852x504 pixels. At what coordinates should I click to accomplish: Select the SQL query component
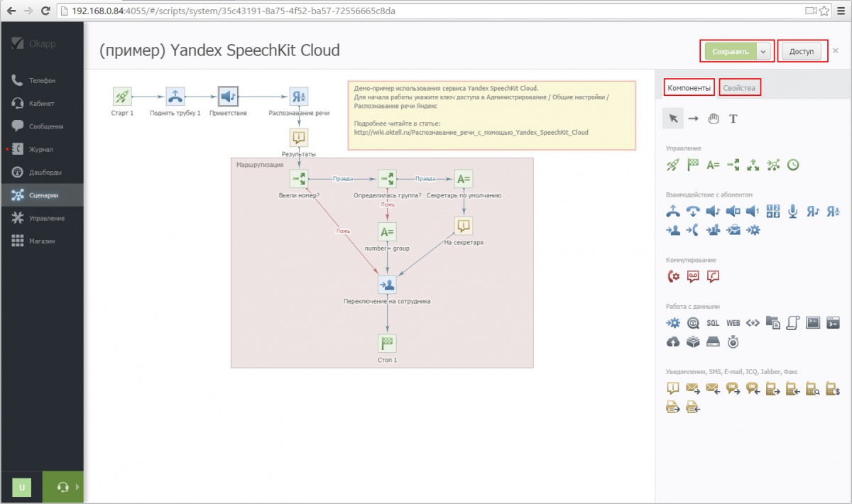[713, 323]
